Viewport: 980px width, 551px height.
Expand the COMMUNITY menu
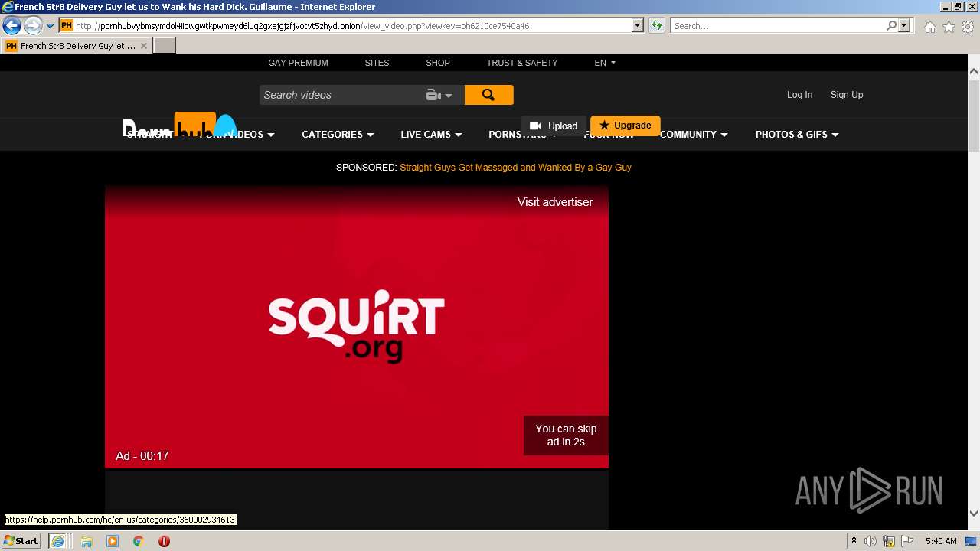pyautogui.click(x=694, y=135)
